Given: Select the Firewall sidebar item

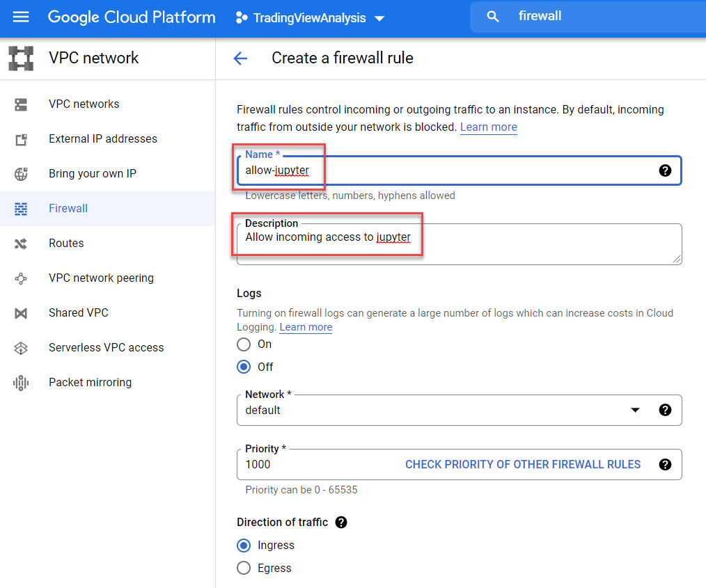Looking at the screenshot, I should [x=68, y=209].
